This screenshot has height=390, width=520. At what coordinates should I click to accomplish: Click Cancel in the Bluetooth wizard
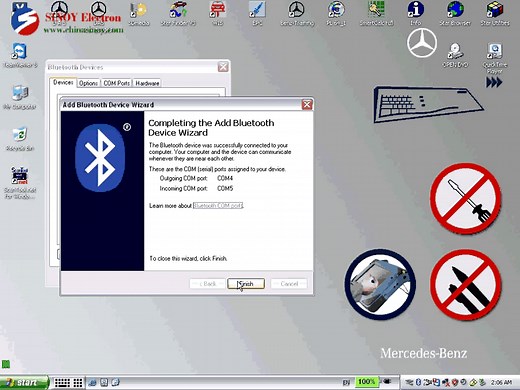pyautogui.click(x=289, y=284)
